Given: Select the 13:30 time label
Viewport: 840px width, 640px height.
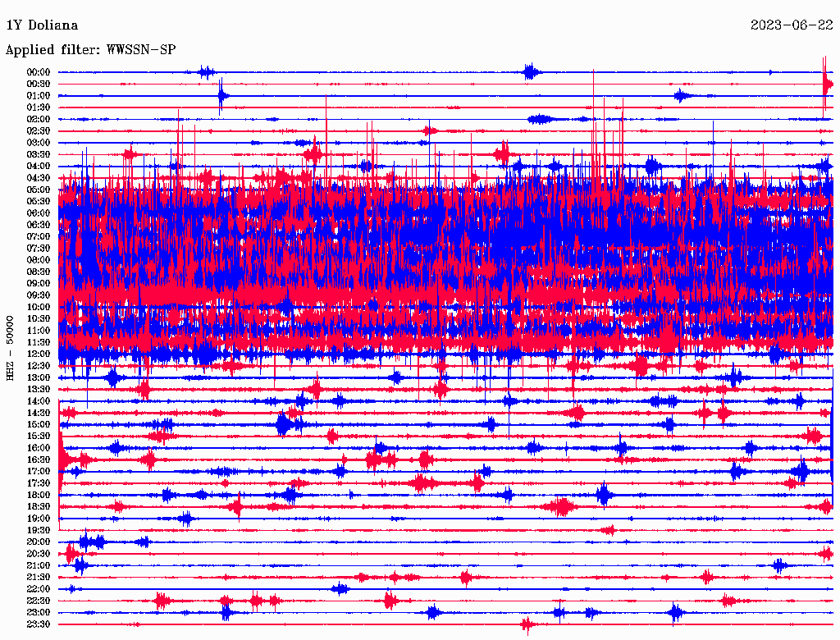Looking at the screenshot, I should (39, 390).
